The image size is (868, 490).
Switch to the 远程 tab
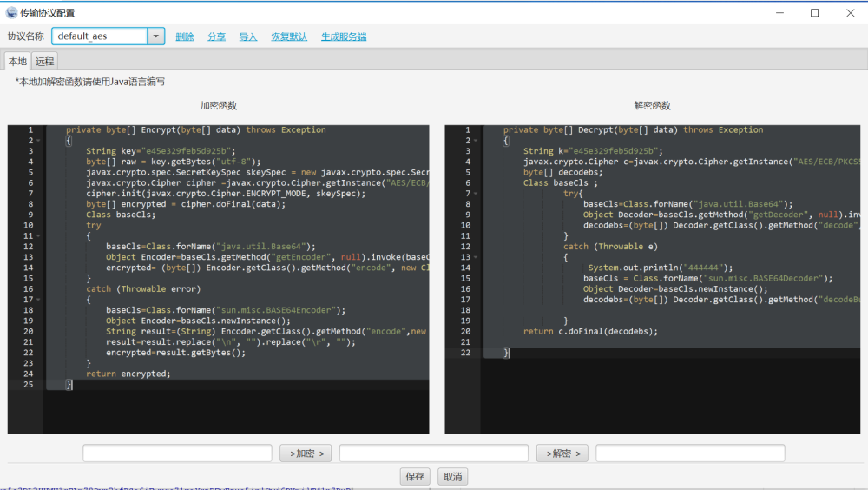(44, 61)
